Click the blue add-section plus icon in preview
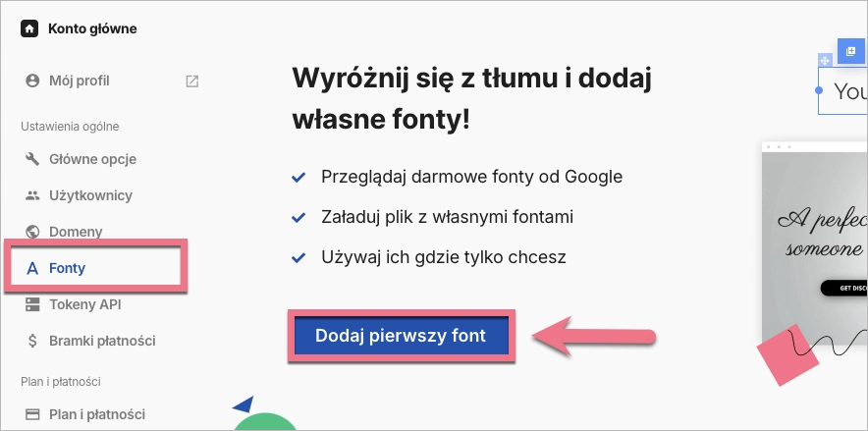 pos(851,51)
